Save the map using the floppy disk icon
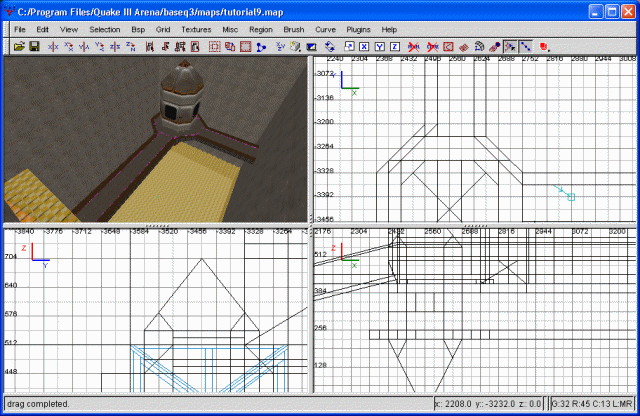Screen dimensions: 640x416 [x=35, y=47]
